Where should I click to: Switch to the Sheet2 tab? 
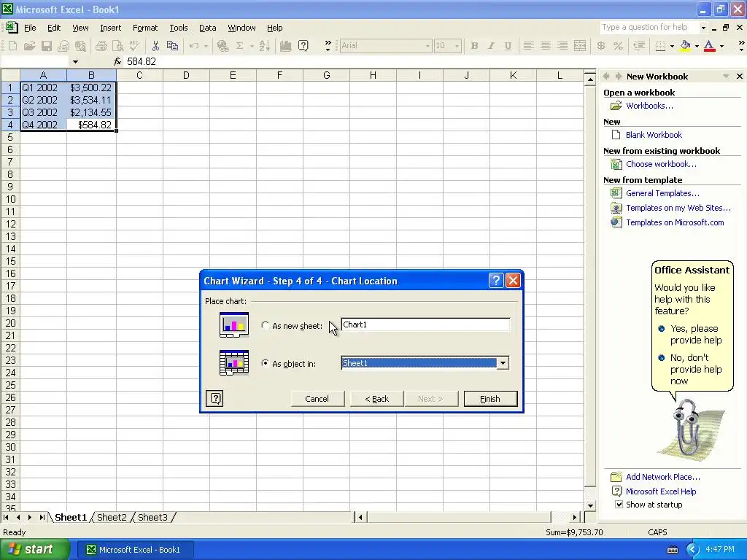click(x=112, y=517)
